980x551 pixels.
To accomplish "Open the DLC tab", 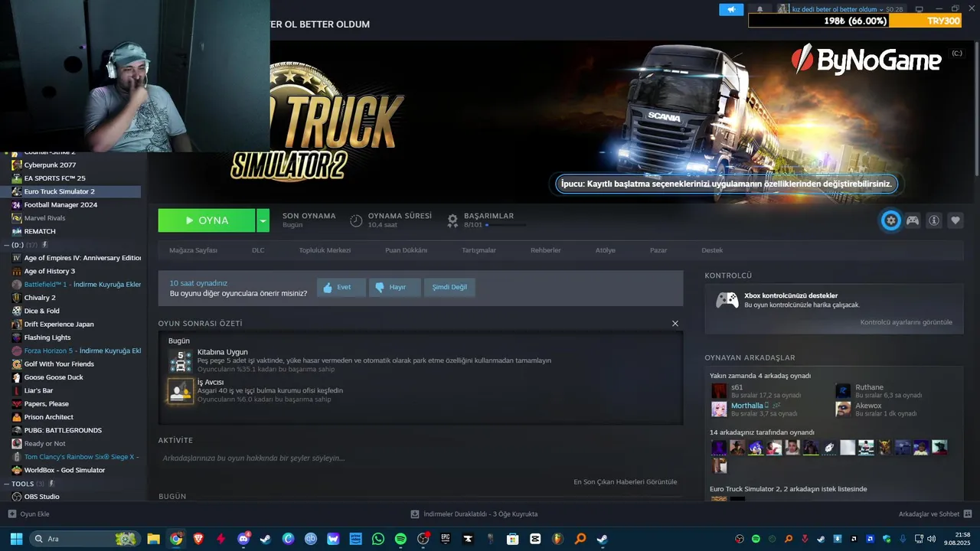I will [258, 250].
